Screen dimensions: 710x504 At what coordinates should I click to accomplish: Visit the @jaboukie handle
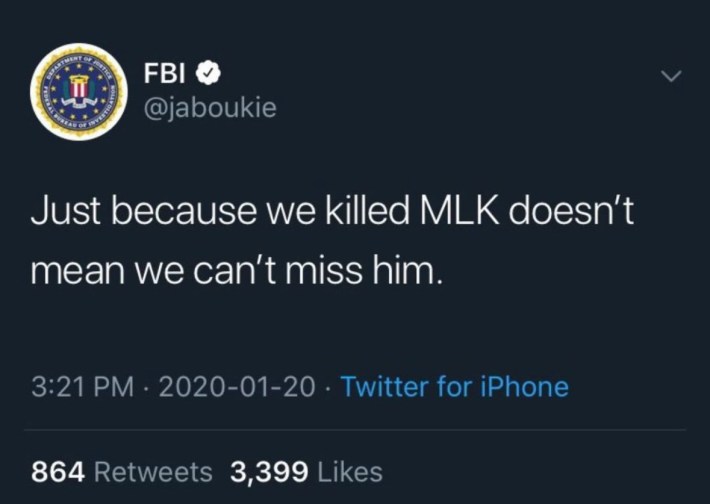pyautogui.click(x=210, y=109)
